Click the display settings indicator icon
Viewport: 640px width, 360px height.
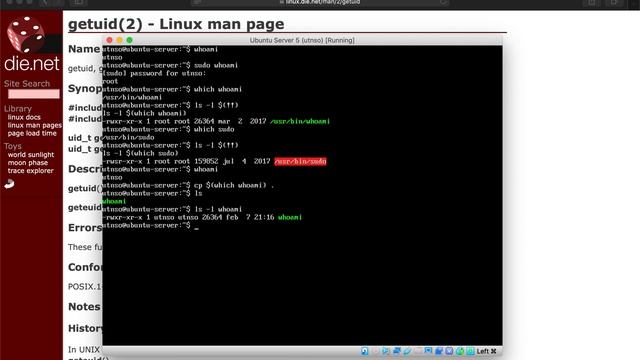[428, 351]
